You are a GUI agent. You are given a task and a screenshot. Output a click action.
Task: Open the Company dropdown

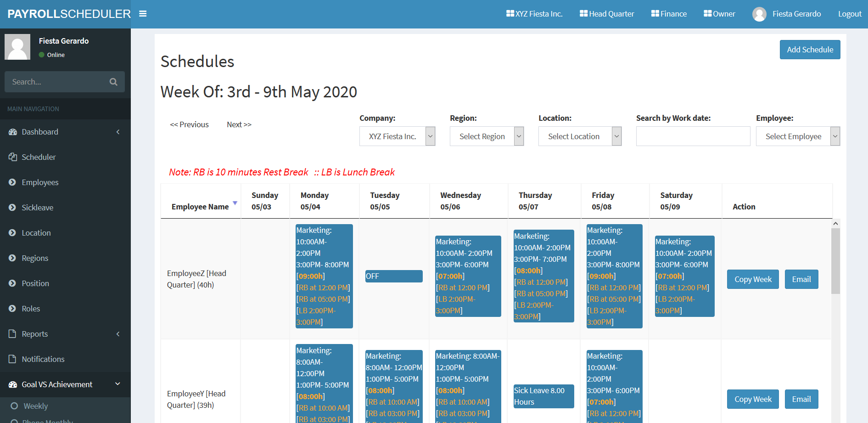(397, 136)
